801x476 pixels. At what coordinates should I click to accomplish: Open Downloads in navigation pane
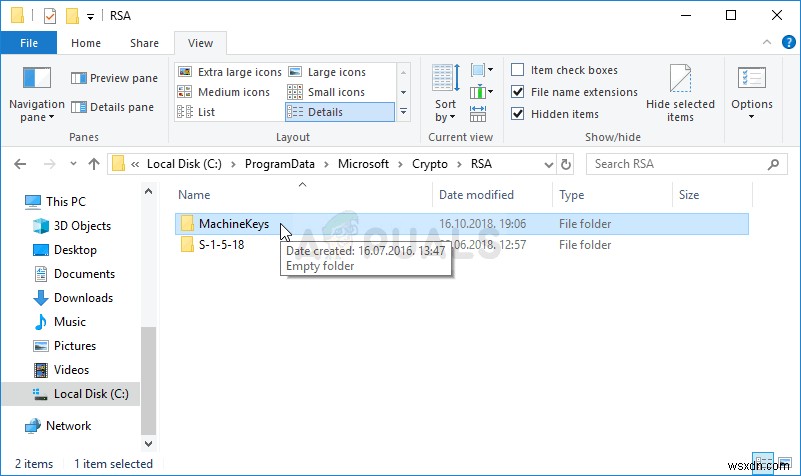click(73, 298)
